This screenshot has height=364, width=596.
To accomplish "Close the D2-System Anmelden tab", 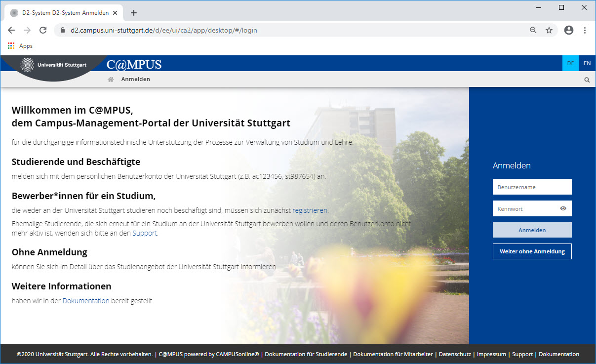I will pos(116,13).
